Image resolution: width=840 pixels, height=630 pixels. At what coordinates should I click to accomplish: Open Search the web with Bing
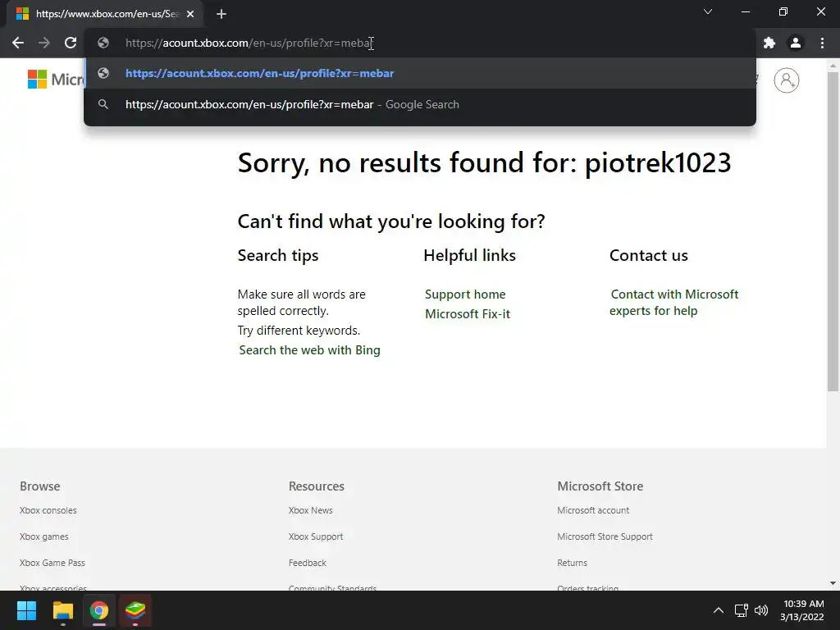click(x=309, y=350)
